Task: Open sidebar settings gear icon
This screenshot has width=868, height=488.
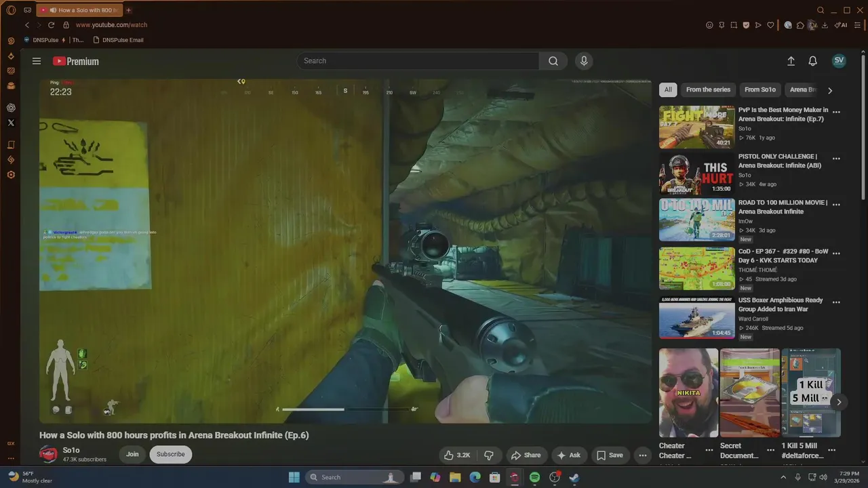Action: [x=11, y=175]
